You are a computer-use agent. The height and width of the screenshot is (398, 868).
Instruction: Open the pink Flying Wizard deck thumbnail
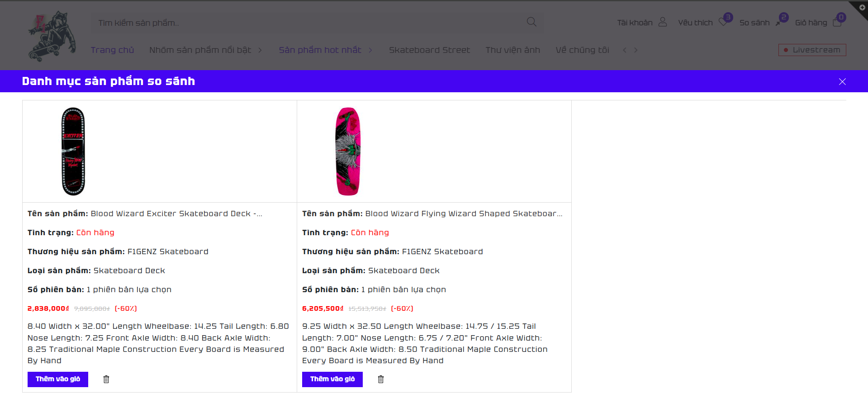348,152
